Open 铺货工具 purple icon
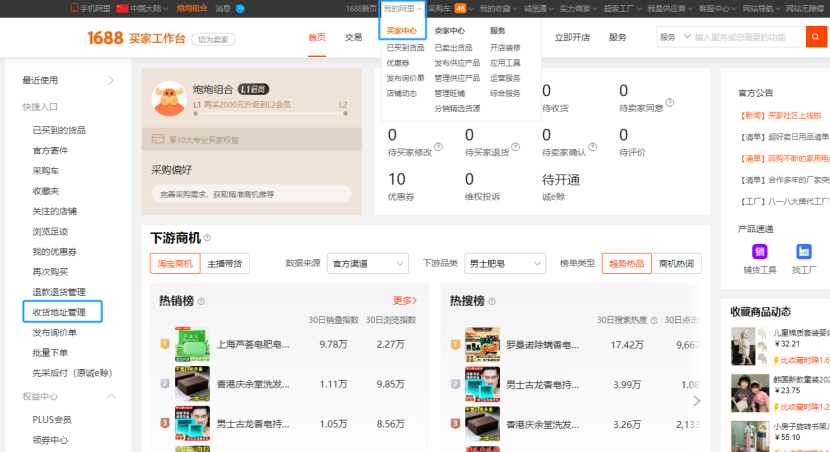830x452 pixels. point(760,251)
